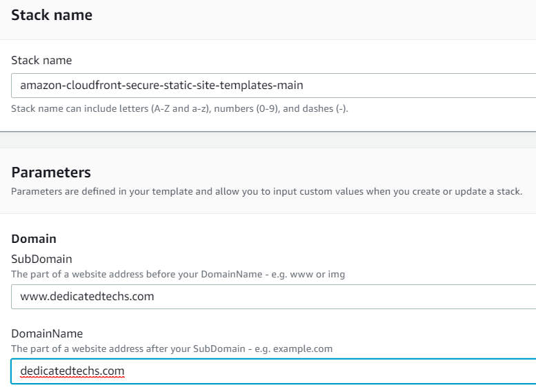Click the Parameters description sentence
This screenshot has width=536, height=392.
click(267, 192)
